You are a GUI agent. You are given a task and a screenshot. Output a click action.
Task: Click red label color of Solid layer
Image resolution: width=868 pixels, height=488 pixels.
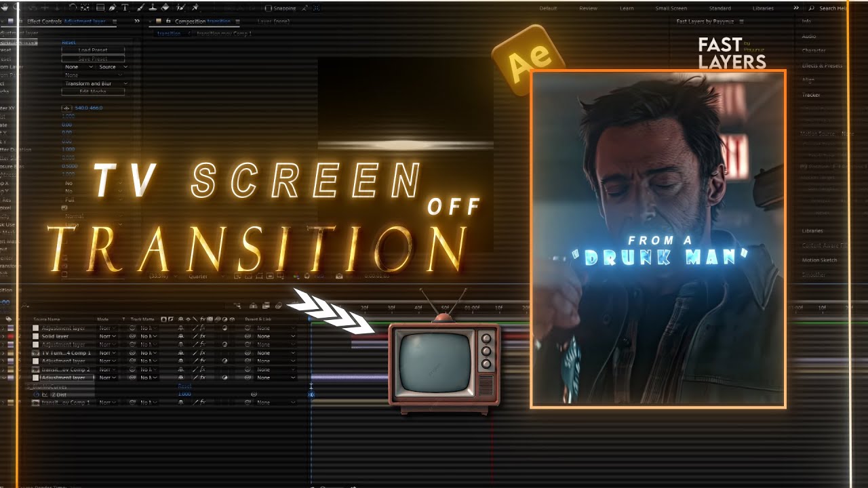tap(10, 336)
